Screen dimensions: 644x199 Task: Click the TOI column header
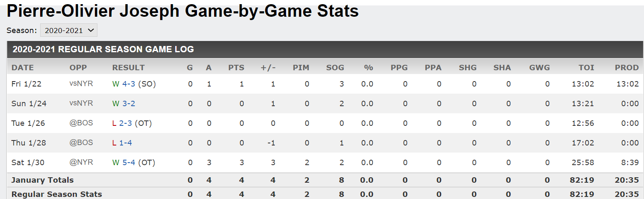pyautogui.click(x=586, y=68)
